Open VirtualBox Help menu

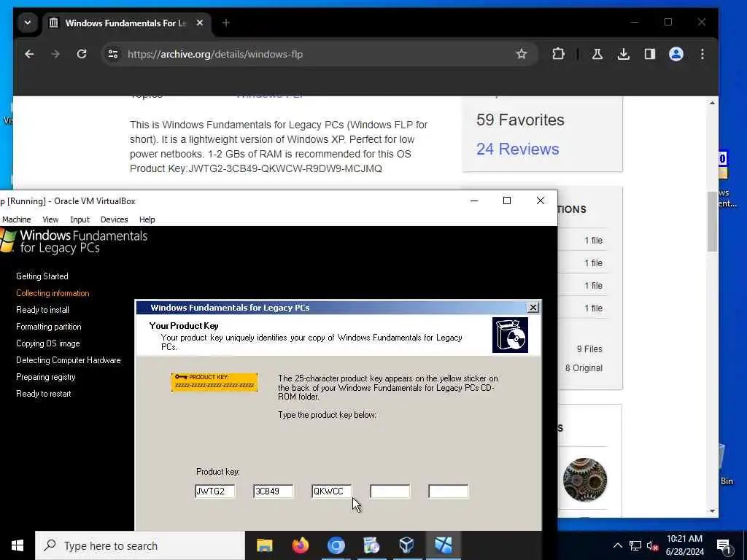click(x=147, y=219)
